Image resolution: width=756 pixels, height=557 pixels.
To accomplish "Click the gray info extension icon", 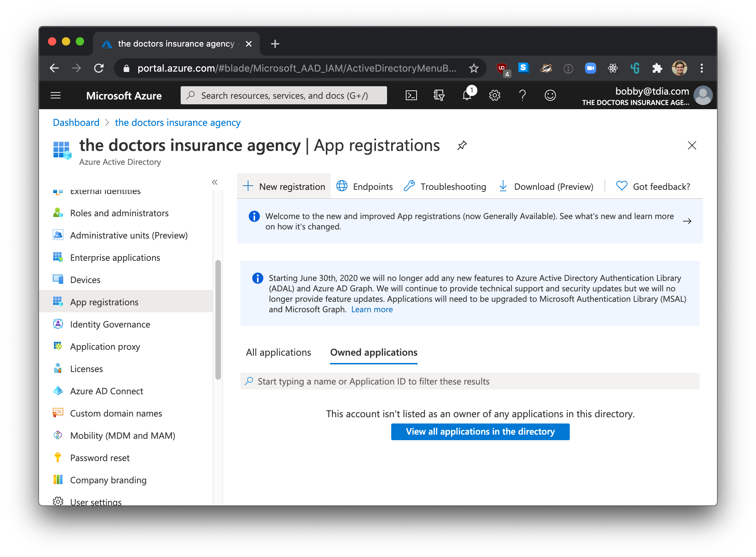I will coord(568,68).
